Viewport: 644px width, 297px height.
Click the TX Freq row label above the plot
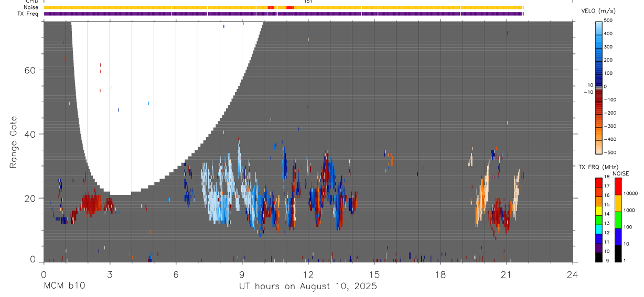coord(28,14)
